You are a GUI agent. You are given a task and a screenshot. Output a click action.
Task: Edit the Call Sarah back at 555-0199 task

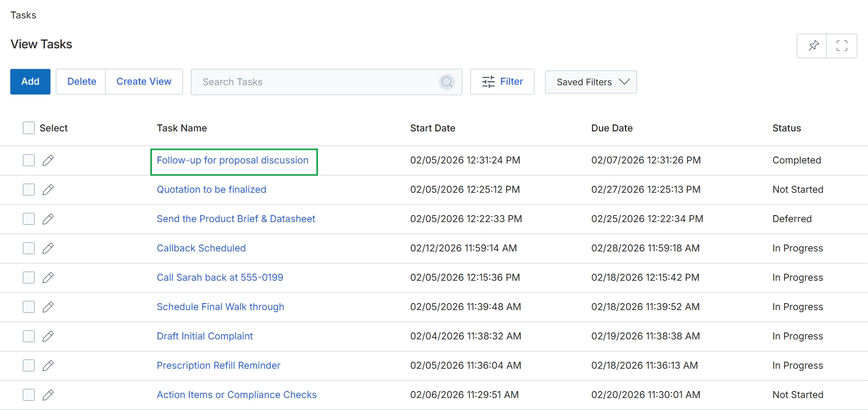point(48,277)
